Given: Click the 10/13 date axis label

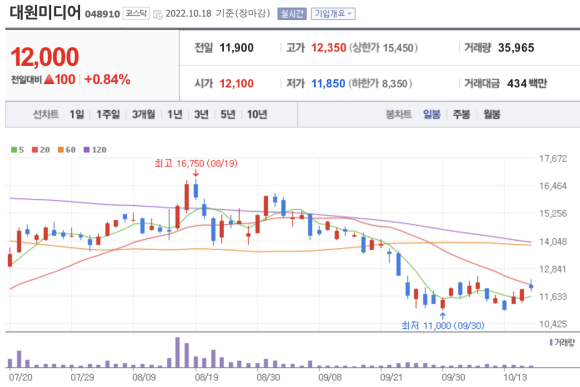Looking at the screenshot, I should (x=515, y=377).
